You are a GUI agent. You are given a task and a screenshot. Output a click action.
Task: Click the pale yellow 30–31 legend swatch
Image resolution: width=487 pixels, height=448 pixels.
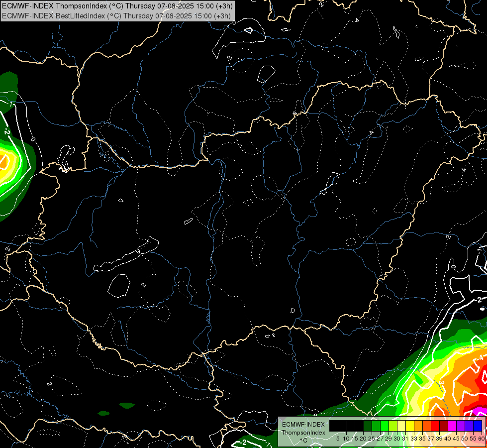pos(401,426)
